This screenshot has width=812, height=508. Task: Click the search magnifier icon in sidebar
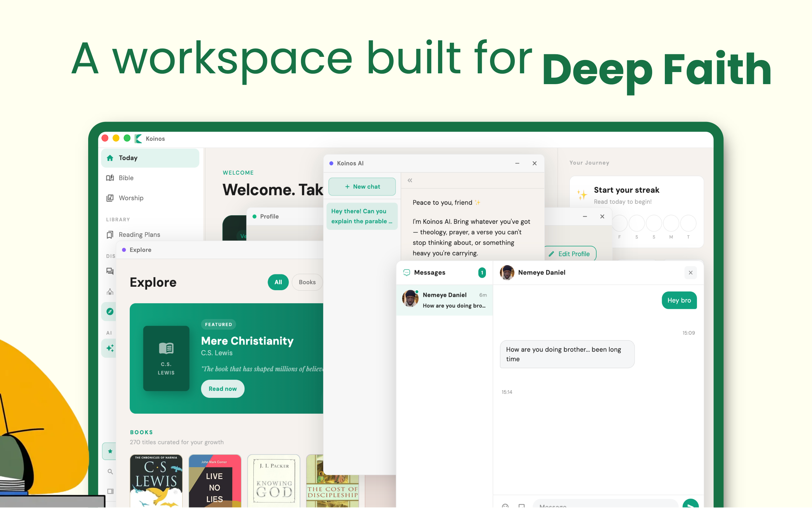coord(110,472)
